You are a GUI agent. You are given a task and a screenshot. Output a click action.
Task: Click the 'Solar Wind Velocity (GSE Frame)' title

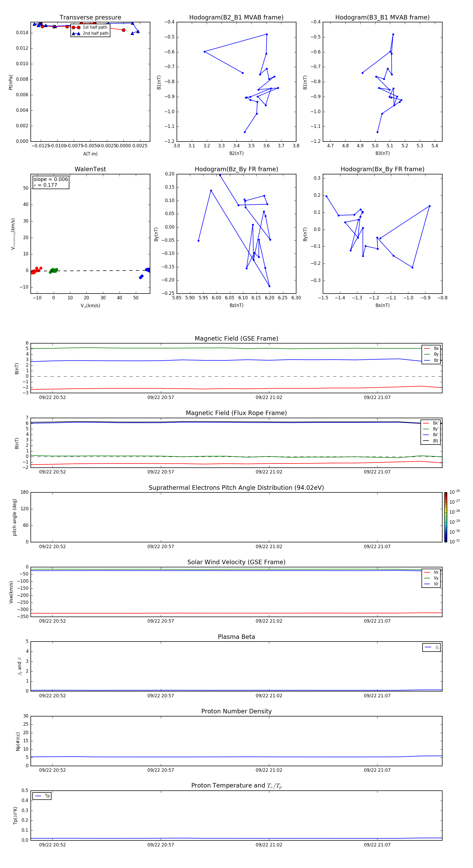tap(236, 562)
